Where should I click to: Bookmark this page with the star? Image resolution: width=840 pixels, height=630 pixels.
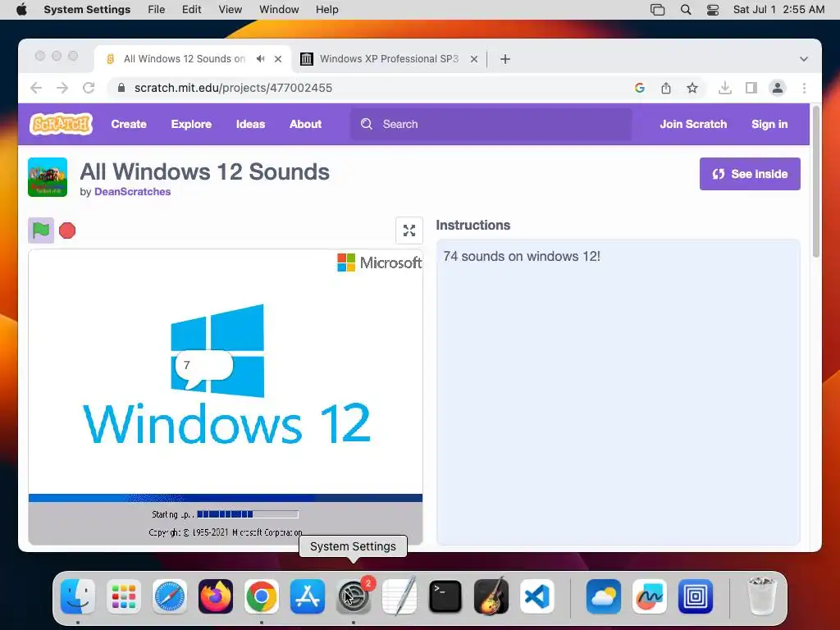pos(692,88)
